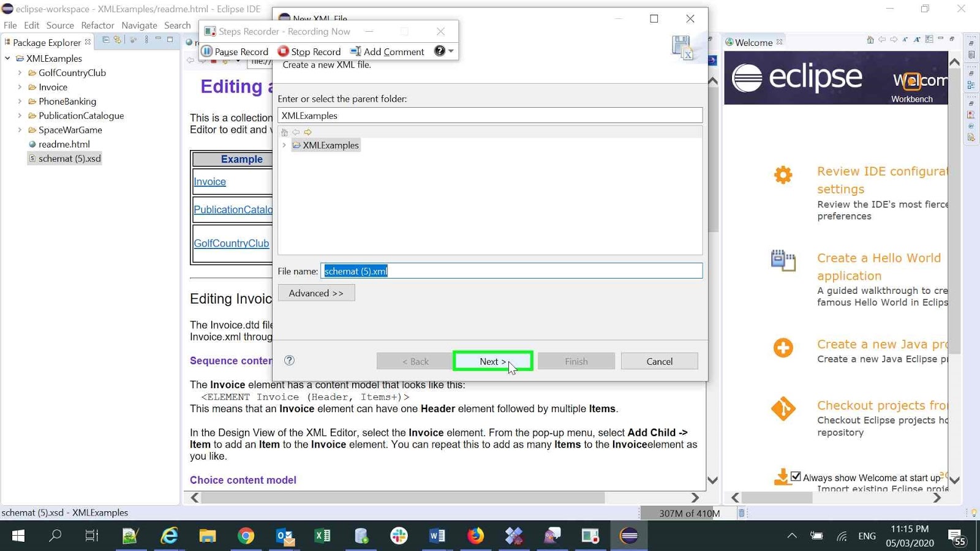The height and width of the screenshot is (551, 980).
Task: Click the Next button in New XML File dialog
Action: 492,361
